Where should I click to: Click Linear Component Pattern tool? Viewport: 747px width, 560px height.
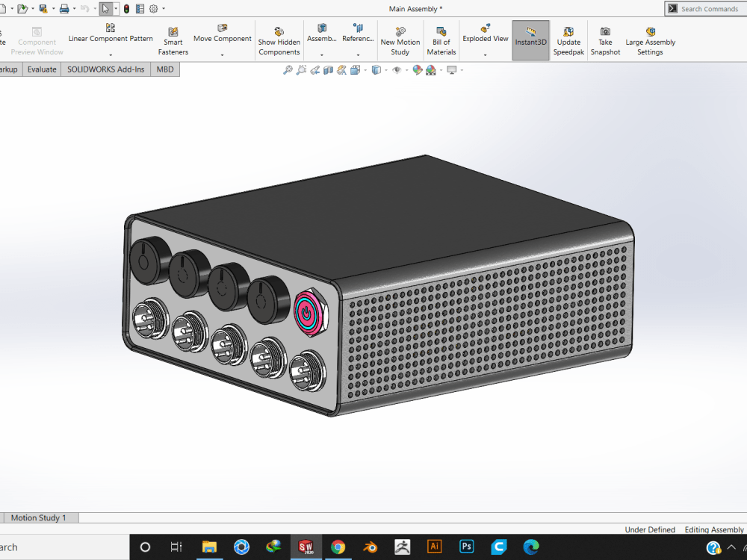point(111,34)
